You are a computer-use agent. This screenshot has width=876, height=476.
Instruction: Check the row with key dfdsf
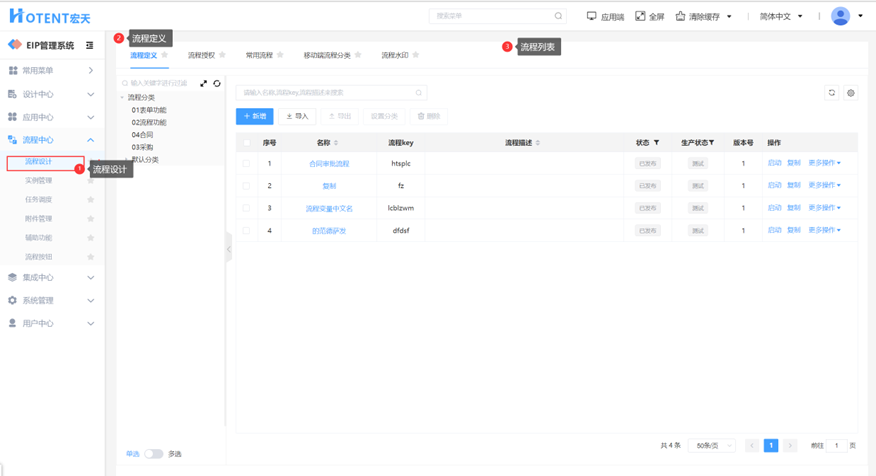click(x=246, y=230)
